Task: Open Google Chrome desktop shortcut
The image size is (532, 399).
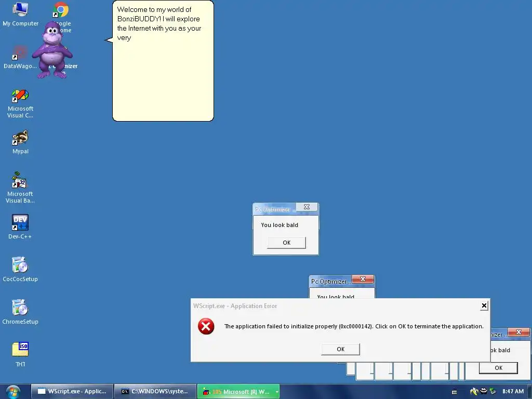Action: pyautogui.click(x=61, y=10)
